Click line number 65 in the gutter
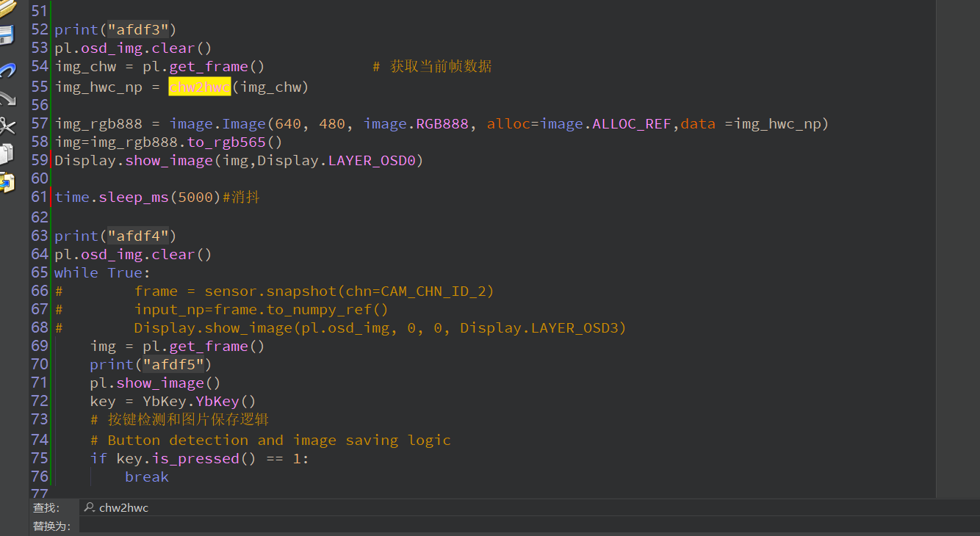 pyautogui.click(x=40, y=272)
